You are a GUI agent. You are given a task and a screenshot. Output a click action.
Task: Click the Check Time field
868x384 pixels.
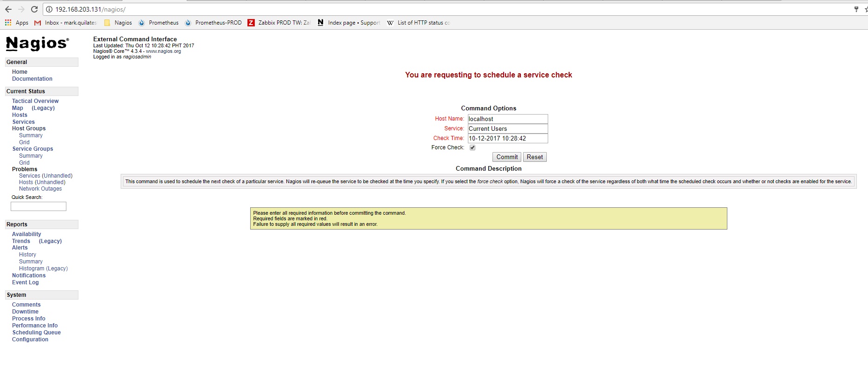pyautogui.click(x=507, y=138)
